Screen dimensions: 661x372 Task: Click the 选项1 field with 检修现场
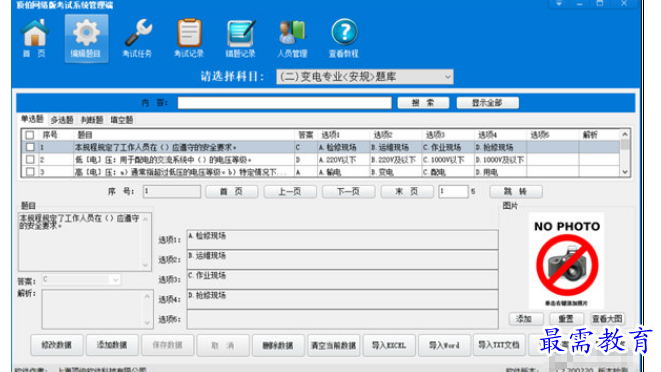342,240
